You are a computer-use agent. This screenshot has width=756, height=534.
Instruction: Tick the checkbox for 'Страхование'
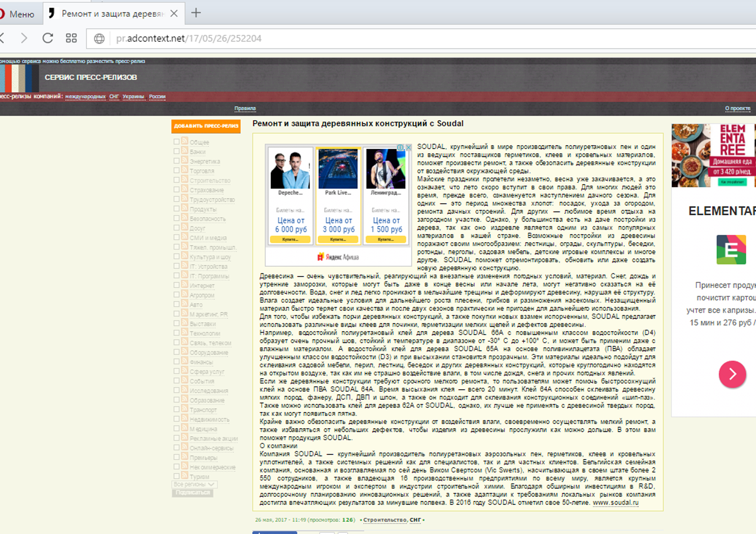click(177, 189)
